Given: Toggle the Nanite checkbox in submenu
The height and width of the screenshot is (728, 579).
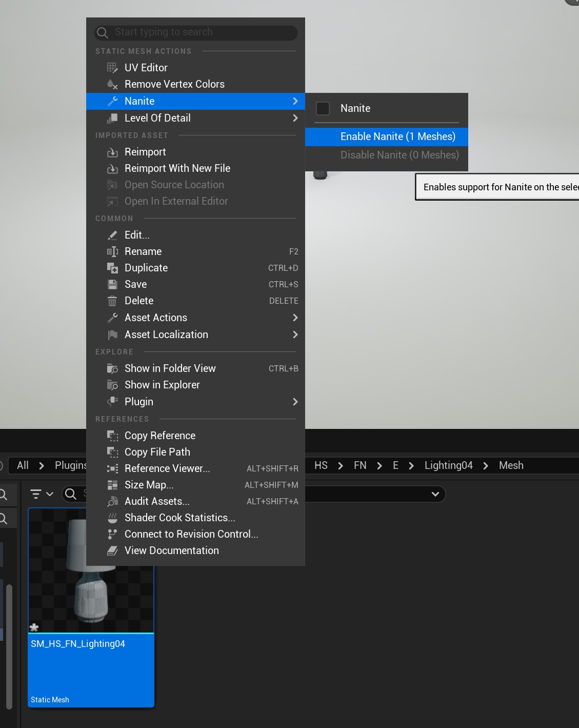Looking at the screenshot, I should [x=323, y=108].
